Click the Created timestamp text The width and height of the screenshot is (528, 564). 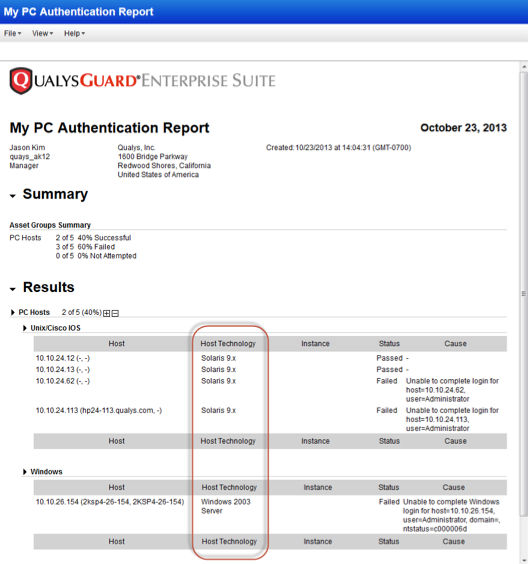coord(338,147)
